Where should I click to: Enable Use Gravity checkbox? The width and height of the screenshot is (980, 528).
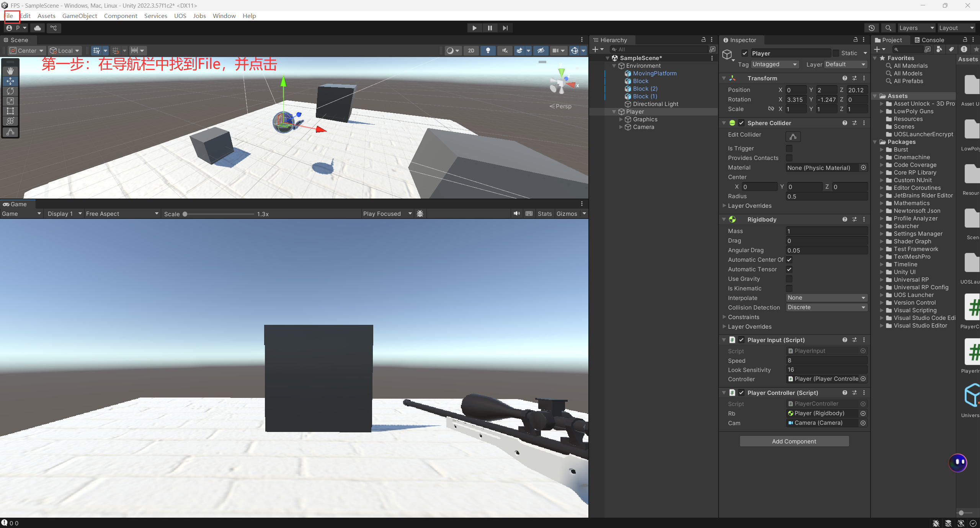coord(789,279)
